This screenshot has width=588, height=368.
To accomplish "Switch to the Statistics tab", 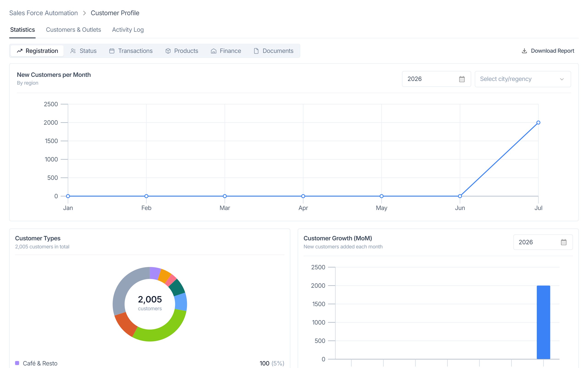I will click(x=22, y=30).
